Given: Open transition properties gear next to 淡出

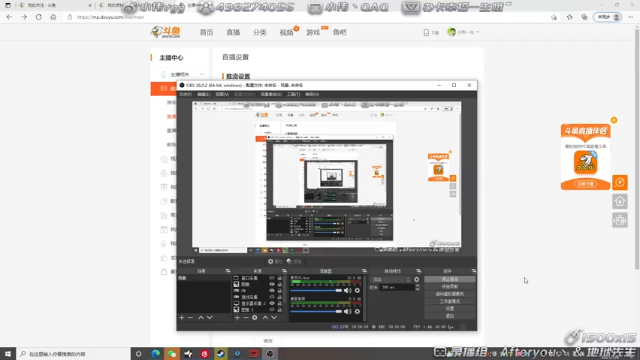Looking at the screenshot, I should tap(416, 280).
